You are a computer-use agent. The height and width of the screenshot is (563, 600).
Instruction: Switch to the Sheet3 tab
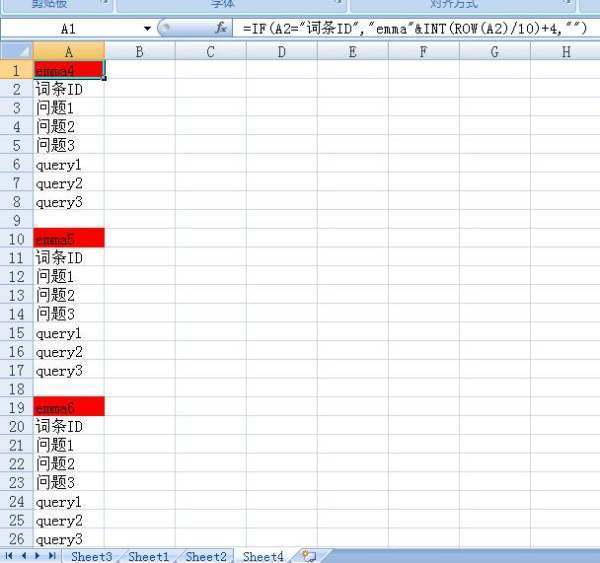pyautogui.click(x=91, y=556)
